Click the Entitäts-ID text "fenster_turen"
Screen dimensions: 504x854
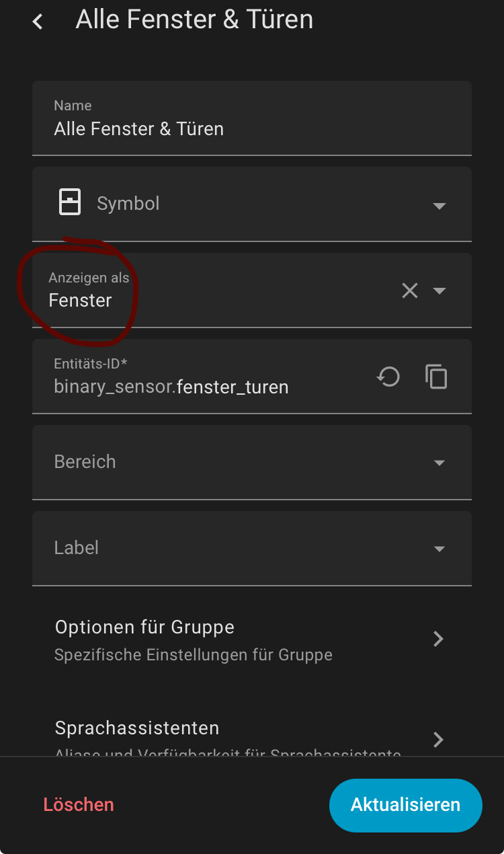[x=232, y=387]
